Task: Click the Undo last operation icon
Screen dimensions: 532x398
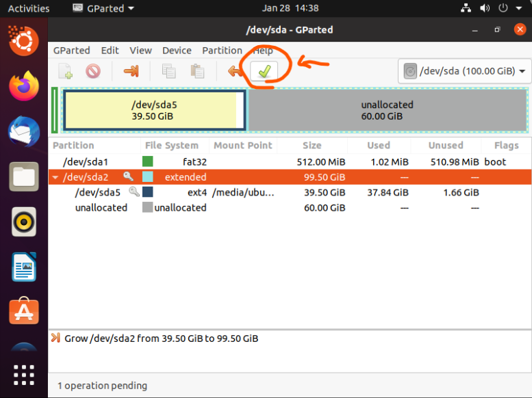Action: click(234, 71)
